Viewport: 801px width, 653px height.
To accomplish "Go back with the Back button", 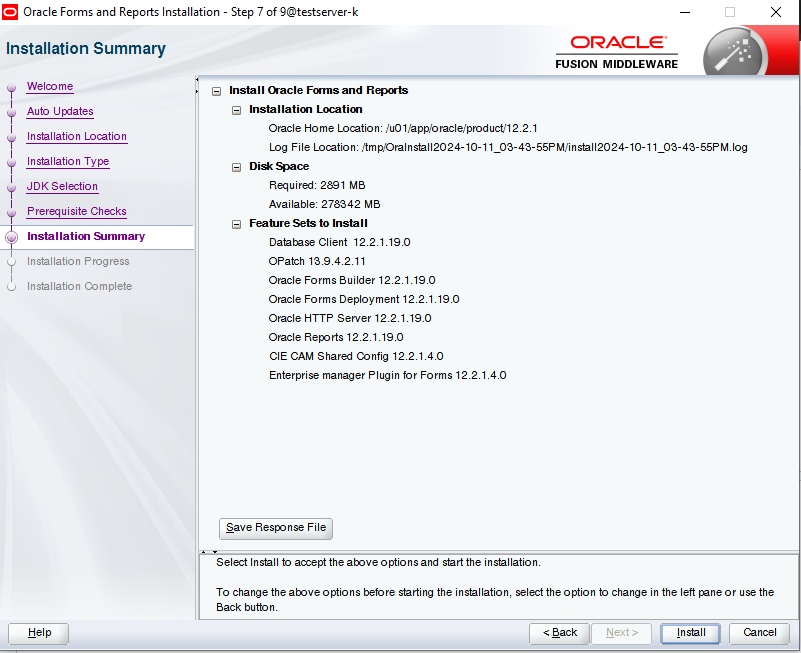I will 560,633.
